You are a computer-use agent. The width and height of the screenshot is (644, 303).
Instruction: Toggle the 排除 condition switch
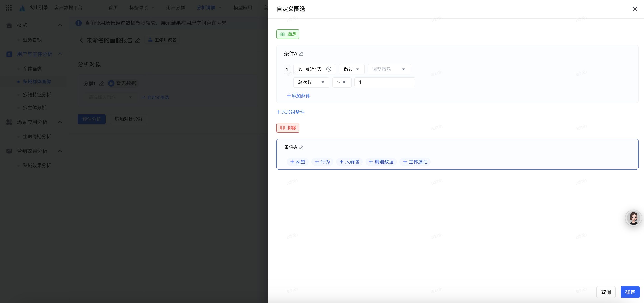(288, 128)
